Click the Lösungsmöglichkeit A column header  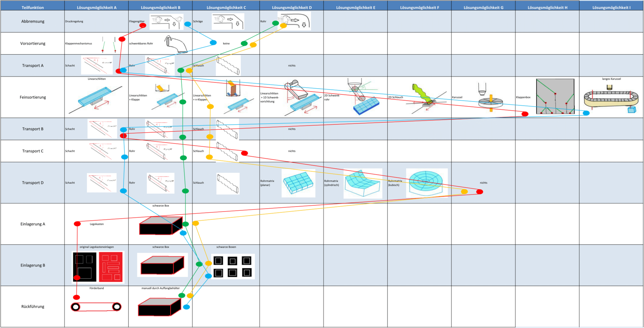pos(97,8)
